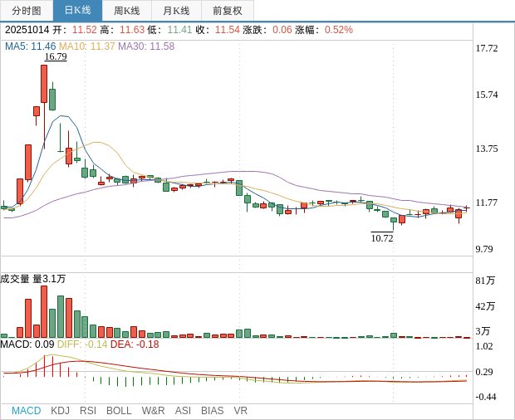The height and width of the screenshot is (420, 515).
Task: Click the tallest red volume bar
Action: (44, 312)
